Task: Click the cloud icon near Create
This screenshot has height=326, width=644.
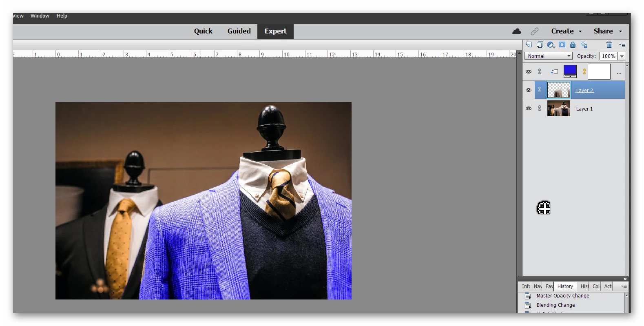Action: (517, 31)
